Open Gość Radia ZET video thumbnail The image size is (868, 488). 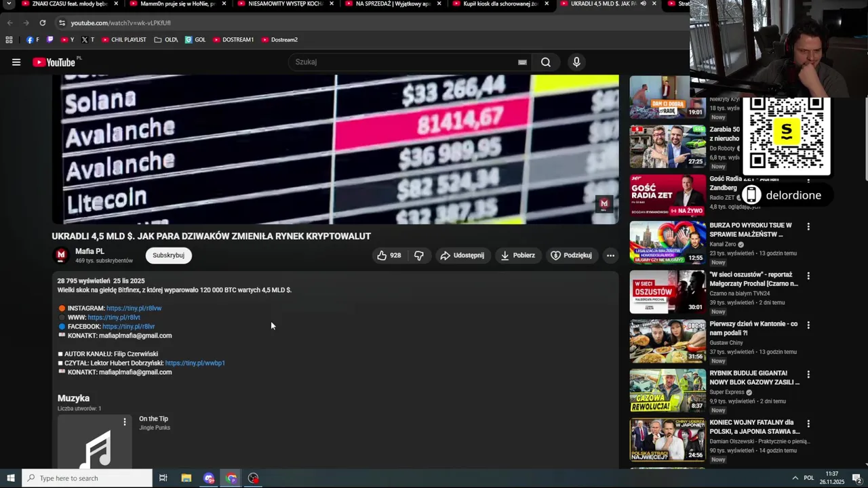pyautogui.click(x=667, y=195)
